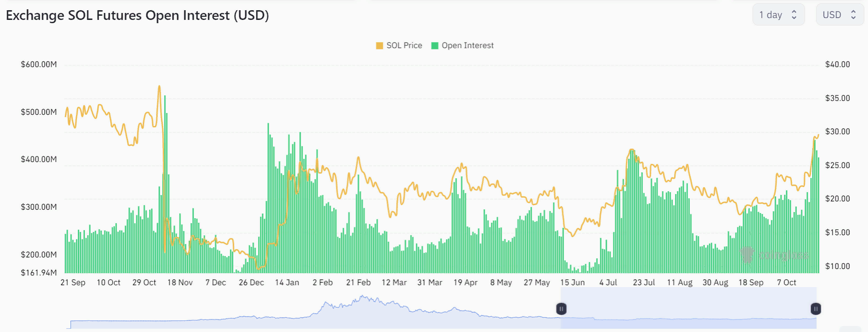Click the up-down chevron beside 1 day
Image resolution: width=868 pixels, height=332 pixels.
point(794,15)
